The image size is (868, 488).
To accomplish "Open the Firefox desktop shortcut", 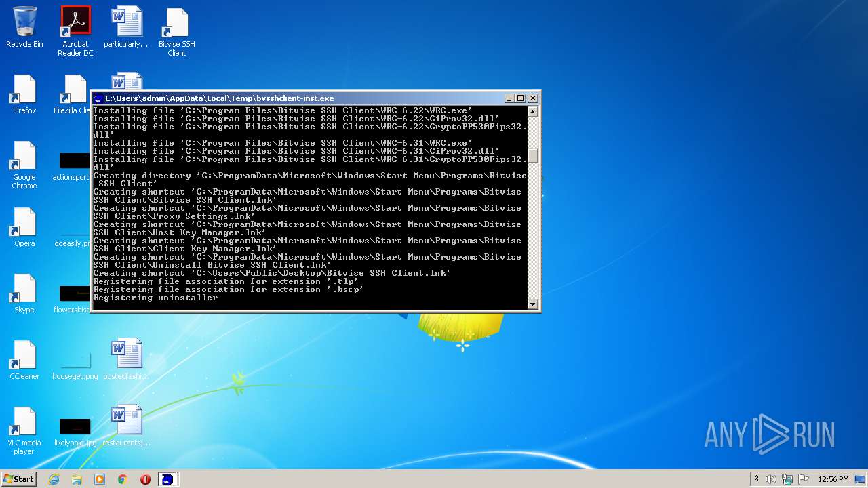I will click(x=24, y=94).
